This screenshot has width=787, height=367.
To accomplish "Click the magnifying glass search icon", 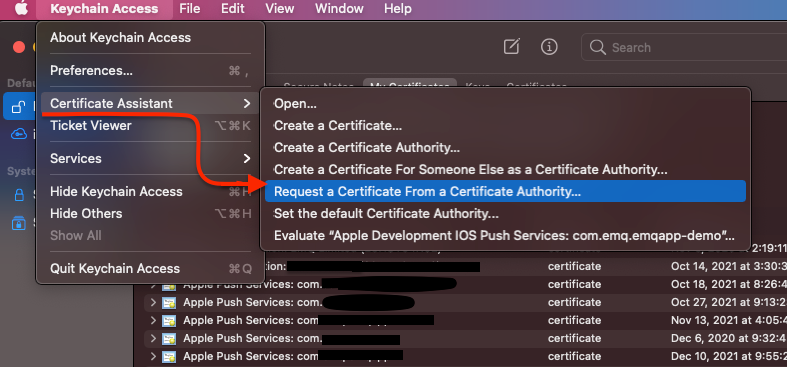I will 597,48.
